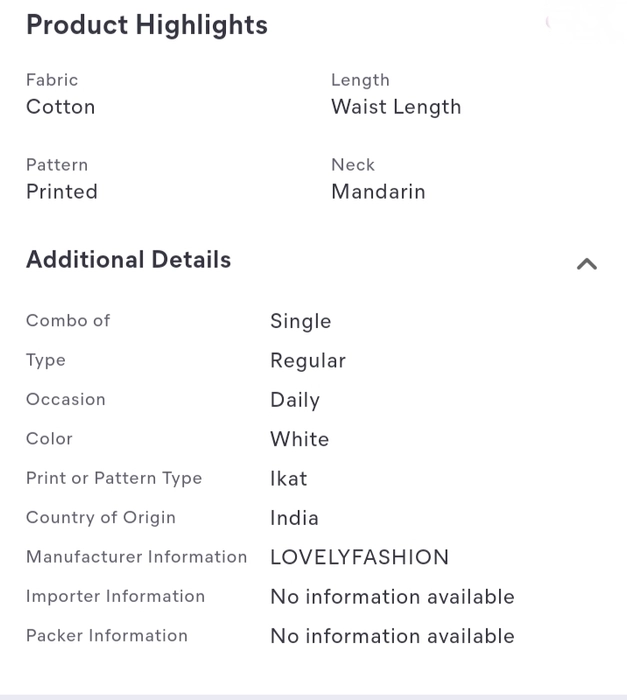This screenshot has height=700, width=627.
Task: Click the Packer Information label
Action: point(107,636)
